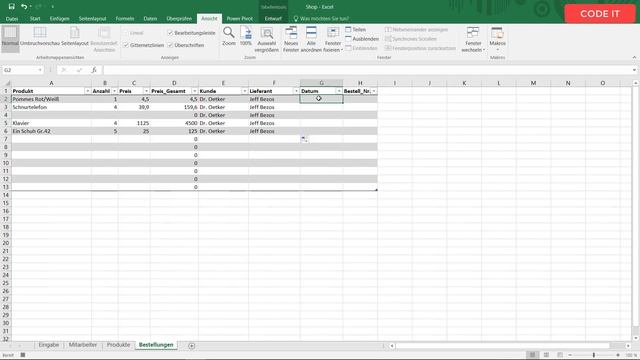Set zoom to 100%
Viewport: 640px width, 360px height.
(246, 36)
